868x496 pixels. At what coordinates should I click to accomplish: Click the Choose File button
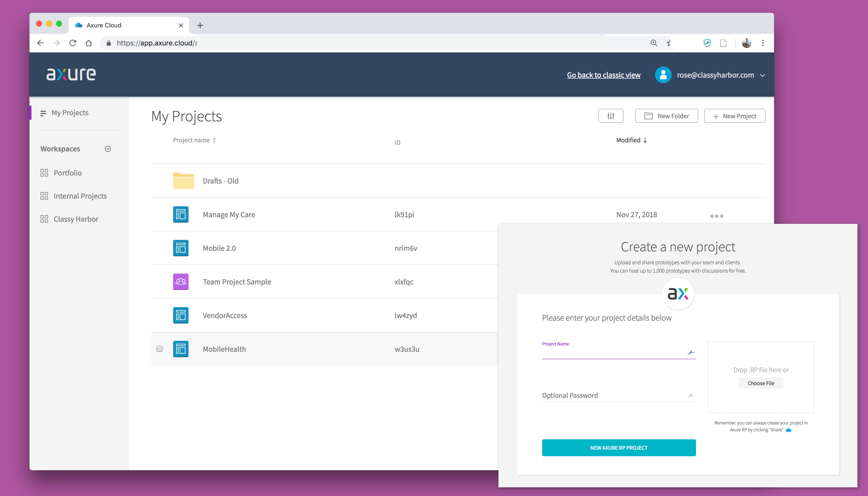pos(761,383)
